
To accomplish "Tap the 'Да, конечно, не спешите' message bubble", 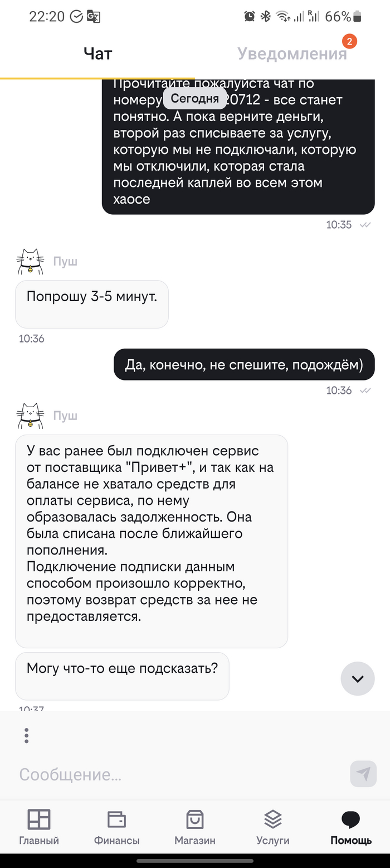I will 244,365.
